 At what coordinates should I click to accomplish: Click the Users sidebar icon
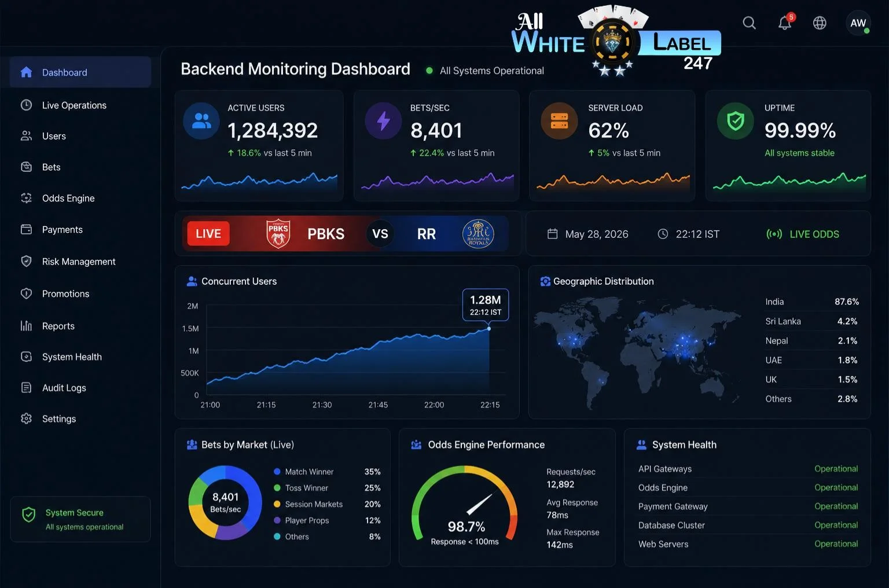pos(26,136)
